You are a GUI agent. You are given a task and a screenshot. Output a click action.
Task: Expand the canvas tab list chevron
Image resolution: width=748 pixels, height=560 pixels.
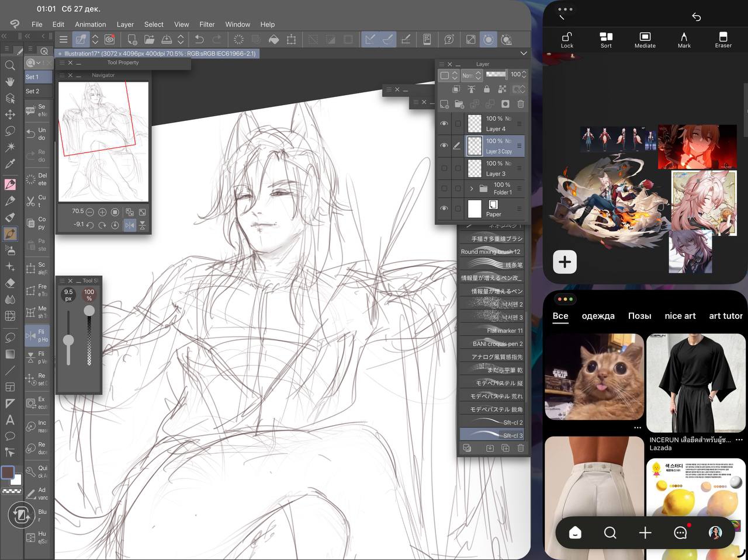tap(523, 53)
